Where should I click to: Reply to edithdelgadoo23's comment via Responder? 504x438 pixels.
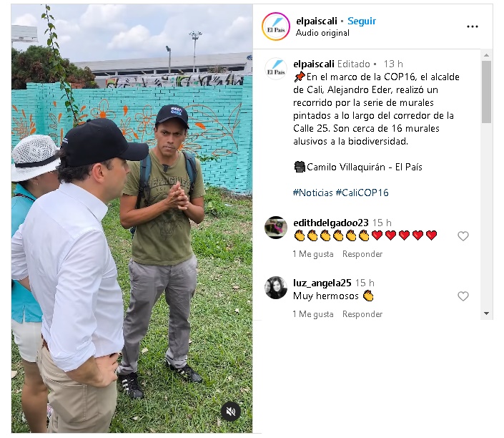pos(362,254)
